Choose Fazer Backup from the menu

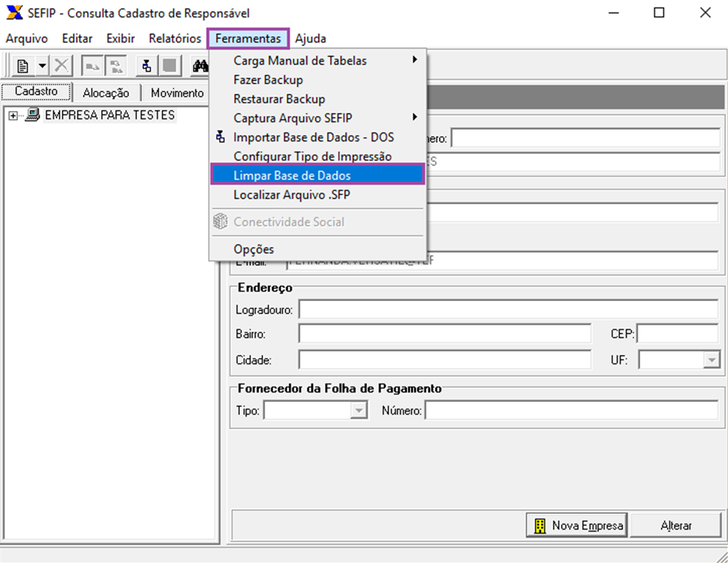pos(317,80)
